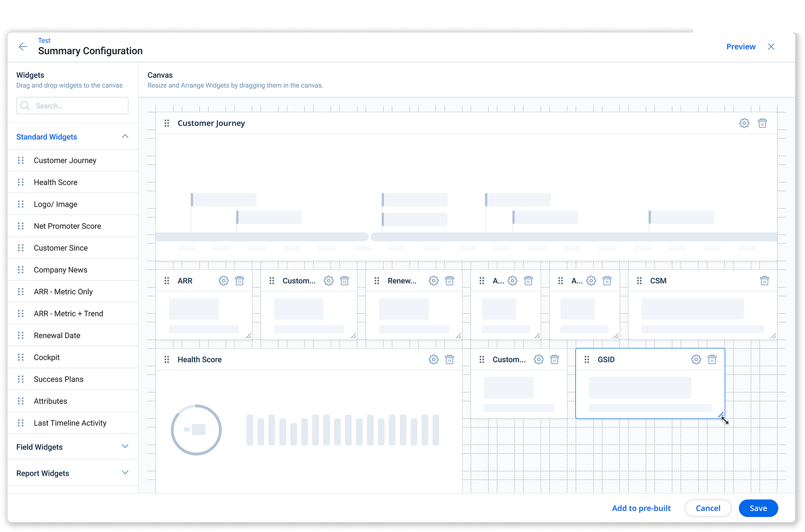Click the Renew... widget title

[402, 281]
